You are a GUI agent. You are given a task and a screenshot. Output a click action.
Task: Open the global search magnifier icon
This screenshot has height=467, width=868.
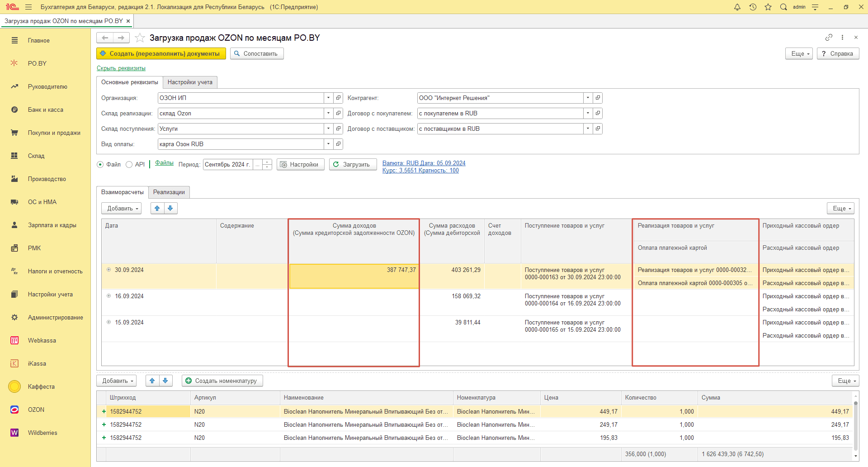pyautogui.click(x=783, y=7)
